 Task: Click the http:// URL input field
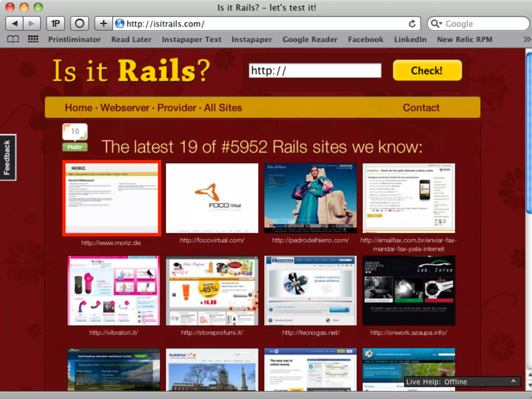(315, 71)
